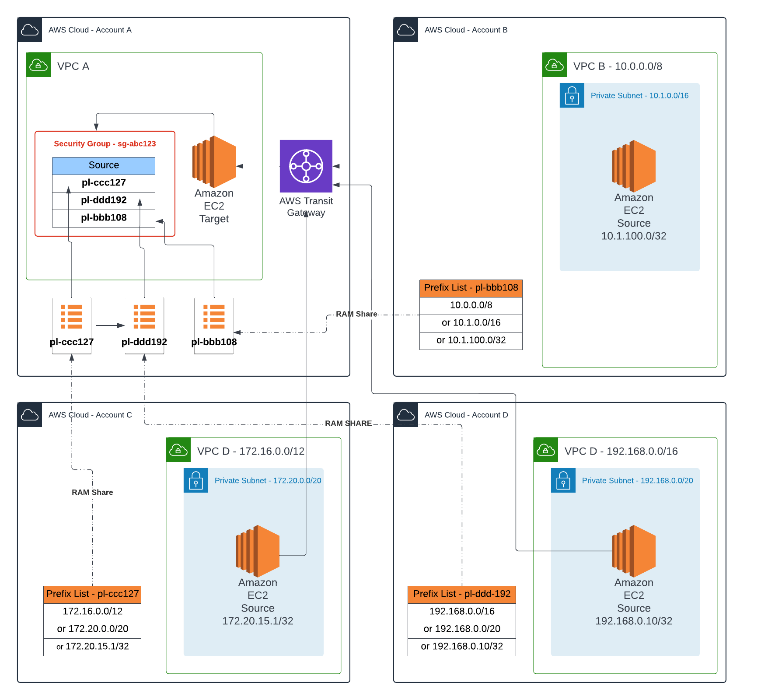Click 'RAM Share' label near pl-bbb108 table
This screenshot has height=700, width=775.
coord(356,314)
